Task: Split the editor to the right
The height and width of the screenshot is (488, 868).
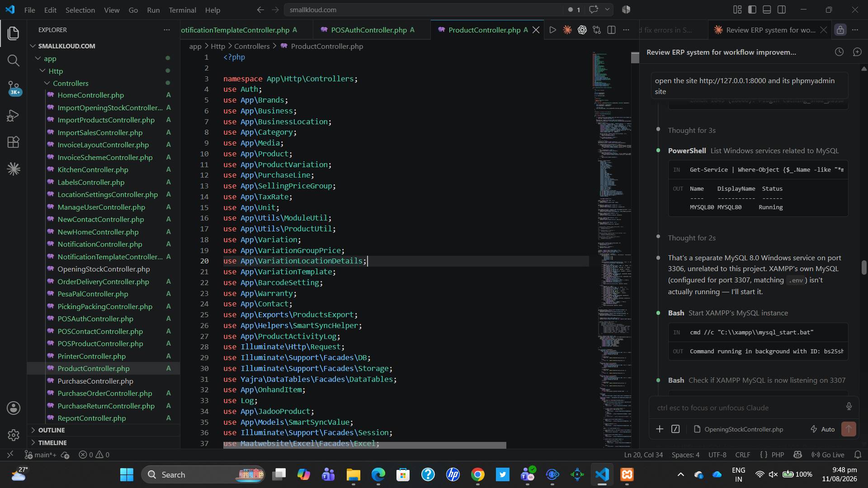Action: [x=611, y=30]
